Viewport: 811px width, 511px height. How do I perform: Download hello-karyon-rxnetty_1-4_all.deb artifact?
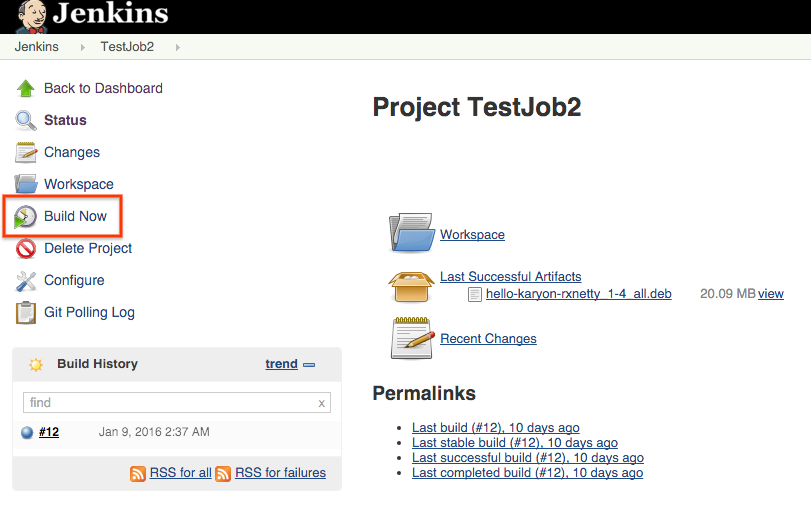pos(579,294)
